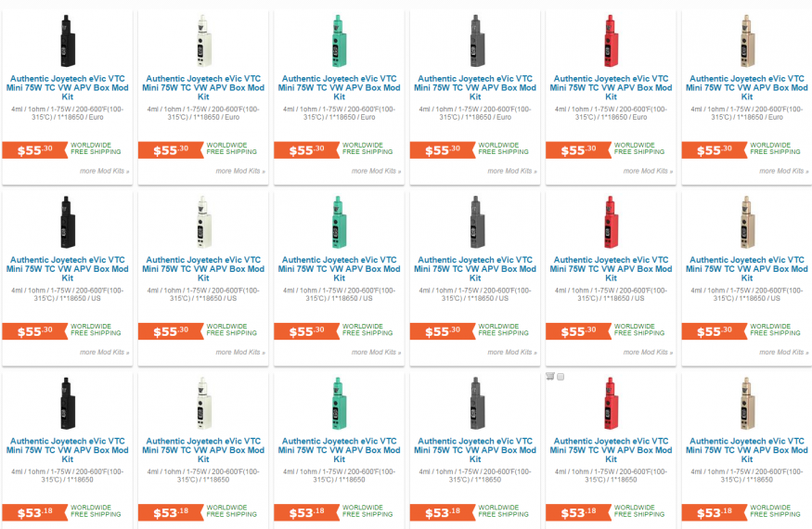
Task: Open the red US-plug kit title link
Action: (x=611, y=269)
